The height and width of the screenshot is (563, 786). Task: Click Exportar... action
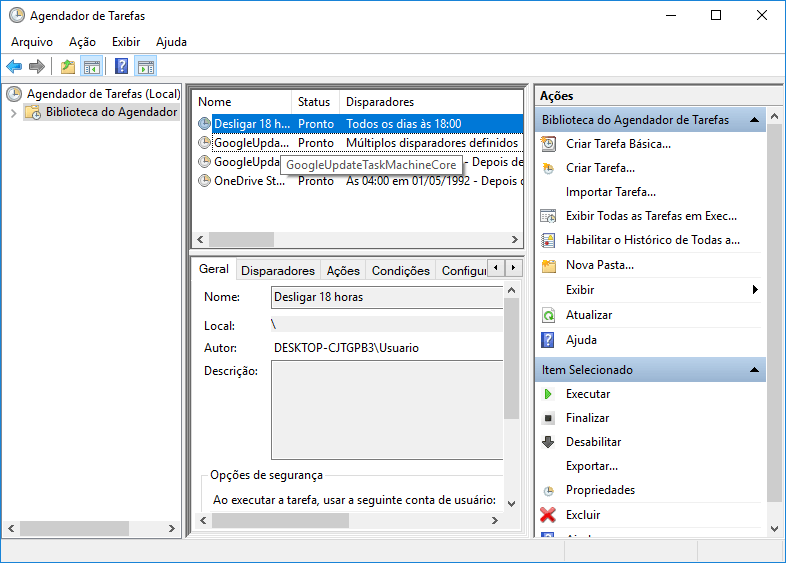[592, 466]
